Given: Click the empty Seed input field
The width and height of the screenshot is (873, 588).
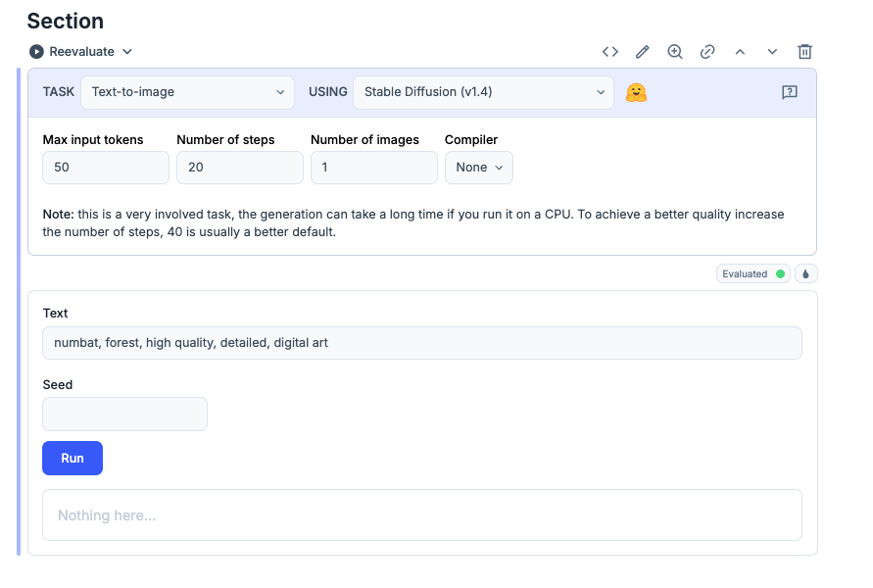Looking at the screenshot, I should point(124,414).
